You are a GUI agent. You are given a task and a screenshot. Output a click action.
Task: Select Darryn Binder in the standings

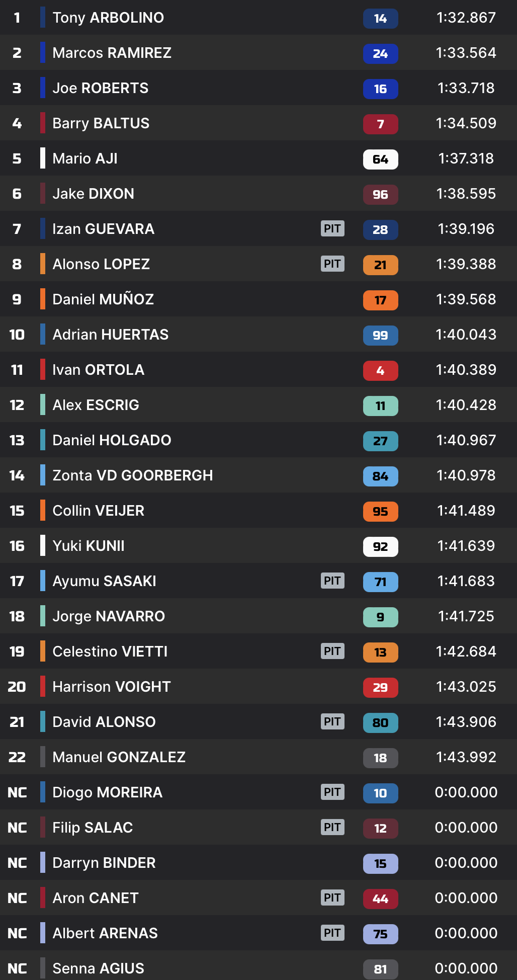[104, 863]
